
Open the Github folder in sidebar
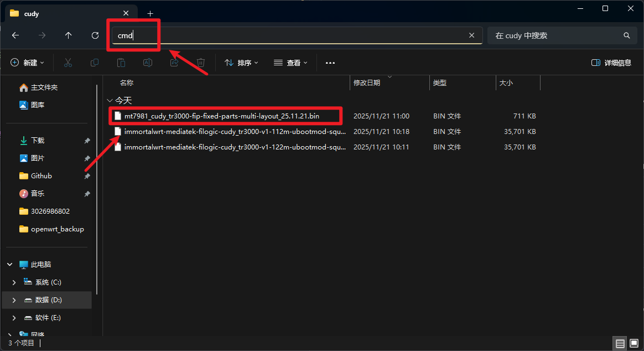pyautogui.click(x=41, y=176)
